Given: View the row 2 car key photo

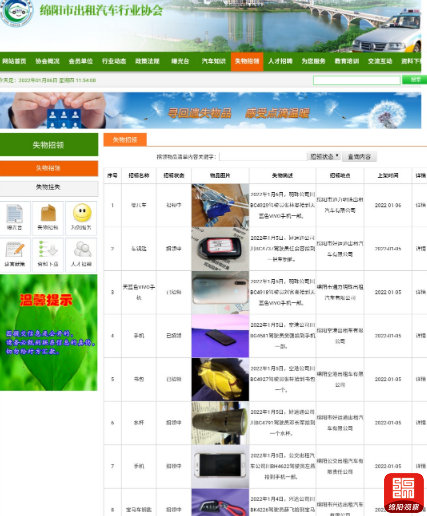Looking at the screenshot, I should tap(220, 249).
